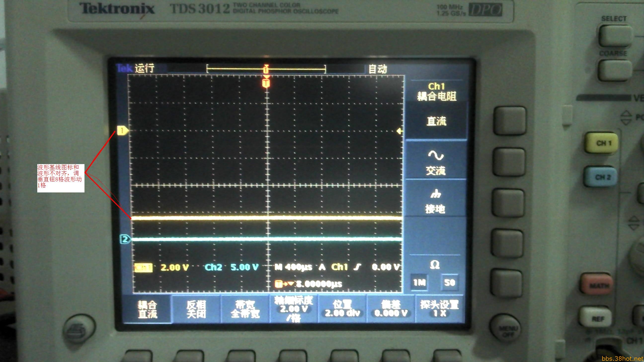Click the 自动 auto trigger mode label

coord(378,69)
